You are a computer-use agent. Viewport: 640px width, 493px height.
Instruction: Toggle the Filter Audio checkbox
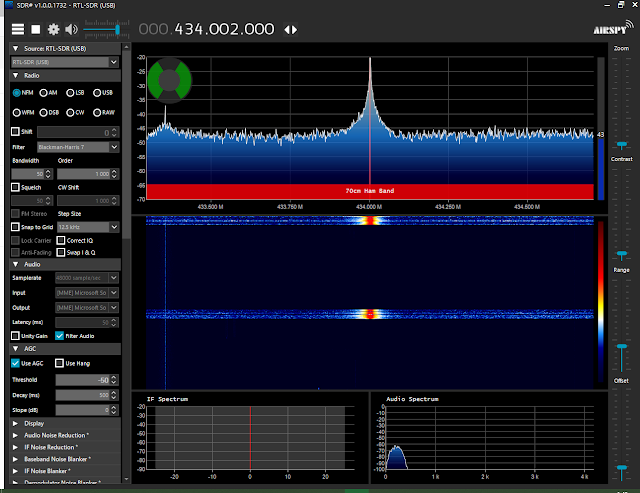coord(59,336)
